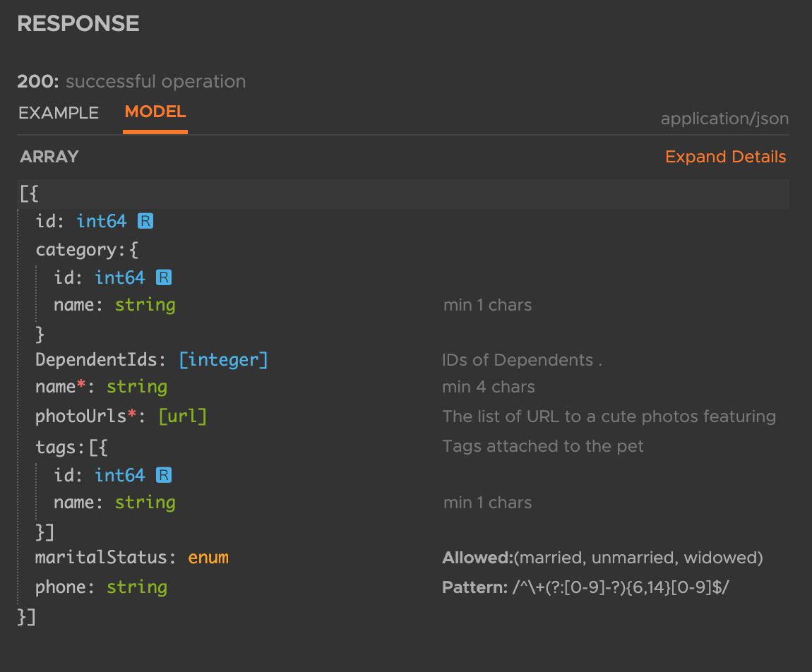
Task: Click the ARRAY type heading
Action: click(x=49, y=157)
